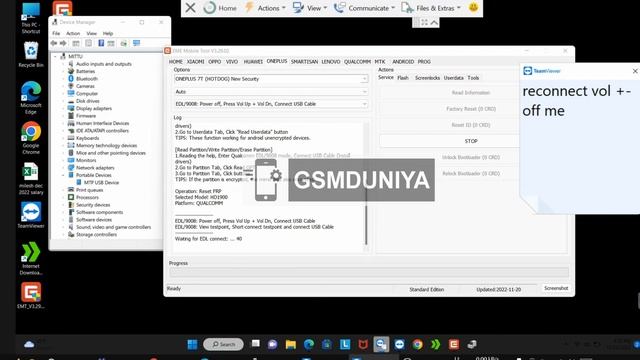This screenshot has width=640, height=360.
Task: Open TeamViewer from the taskbar
Action: click(x=399, y=344)
